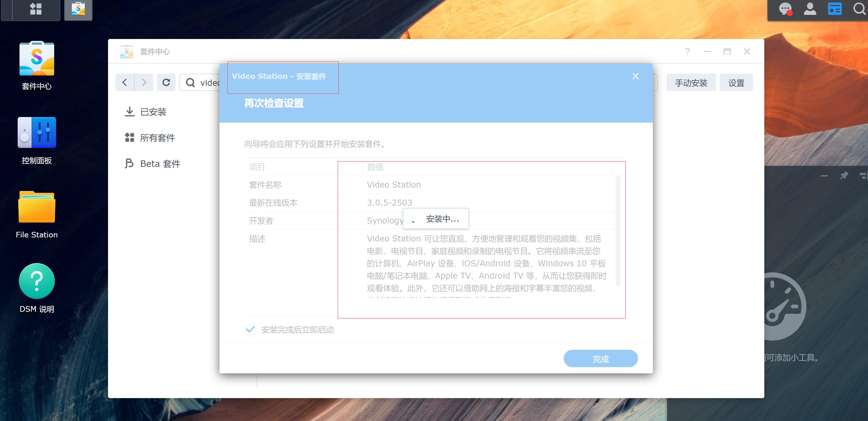Open Package Center 设置
Viewport: 868px width, 421px height.
pos(736,82)
